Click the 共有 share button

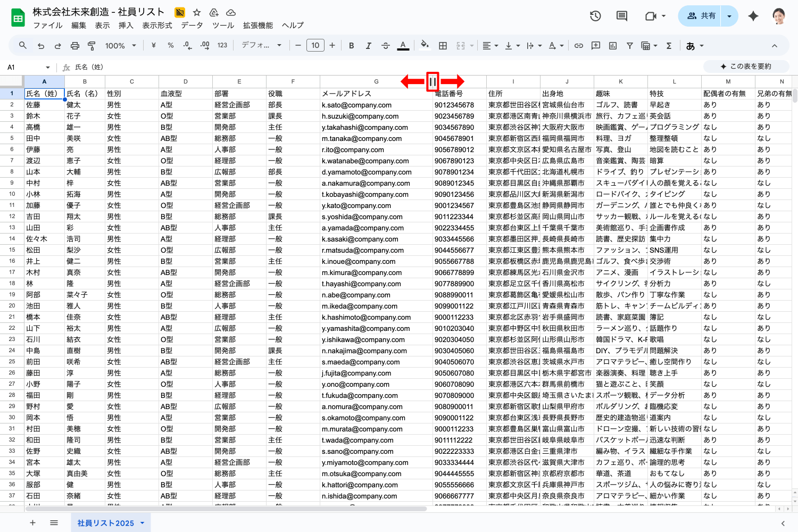701,16
